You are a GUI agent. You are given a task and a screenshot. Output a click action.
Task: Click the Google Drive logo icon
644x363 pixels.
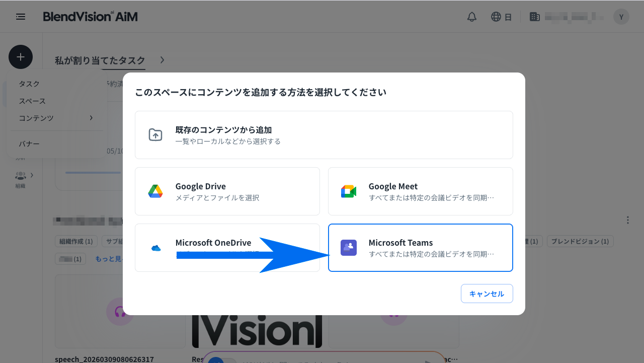click(155, 191)
